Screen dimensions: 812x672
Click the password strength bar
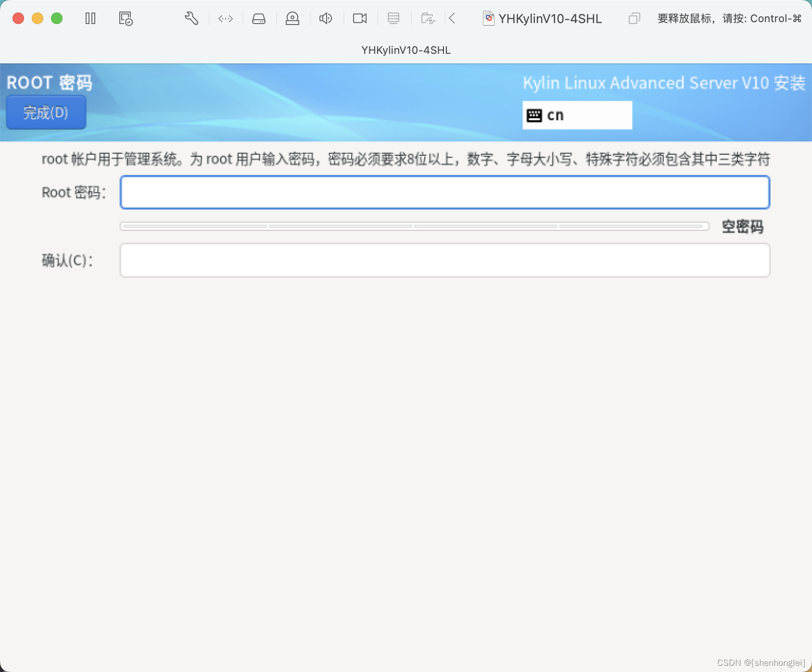tap(414, 226)
